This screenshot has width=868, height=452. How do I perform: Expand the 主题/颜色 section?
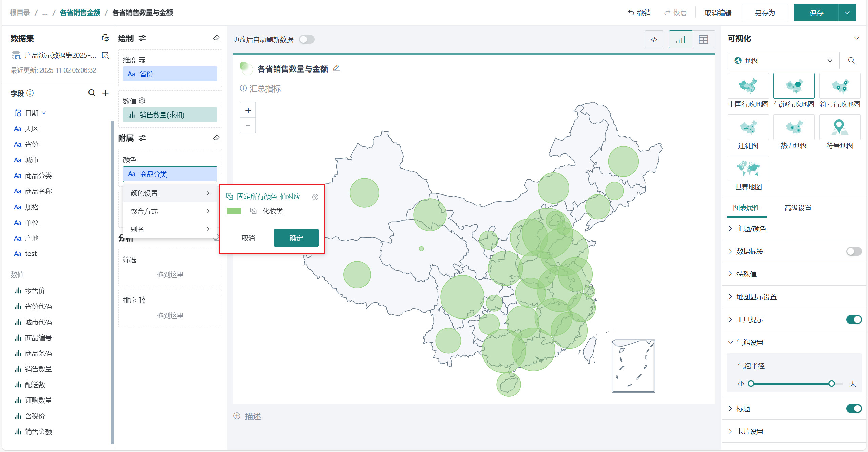click(751, 229)
